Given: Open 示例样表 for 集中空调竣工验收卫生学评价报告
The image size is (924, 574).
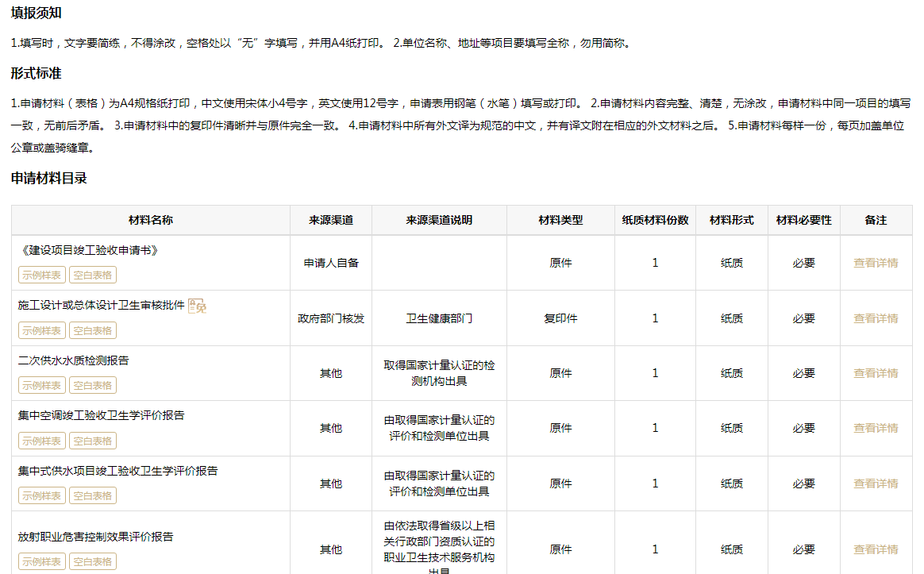Looking at the screenshot, I should (x=41, y=440).
